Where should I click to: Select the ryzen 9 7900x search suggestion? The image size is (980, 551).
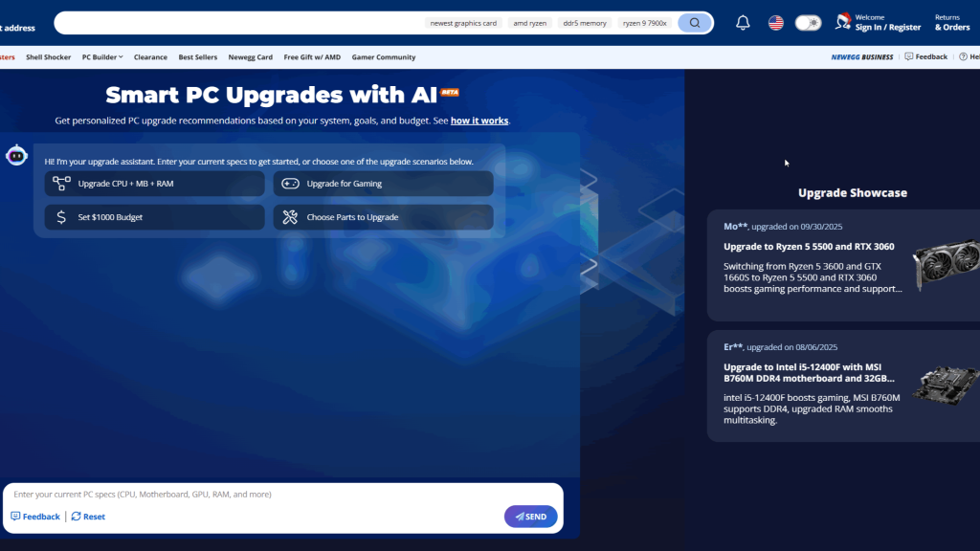coord(643,22)
